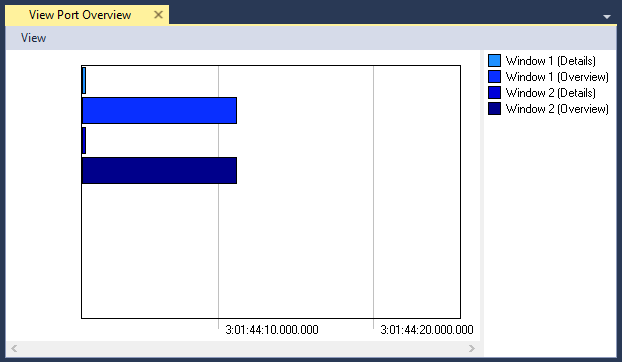Close the View Port Overview tab
Screen dimensions: 622x362
coord(158,15)
